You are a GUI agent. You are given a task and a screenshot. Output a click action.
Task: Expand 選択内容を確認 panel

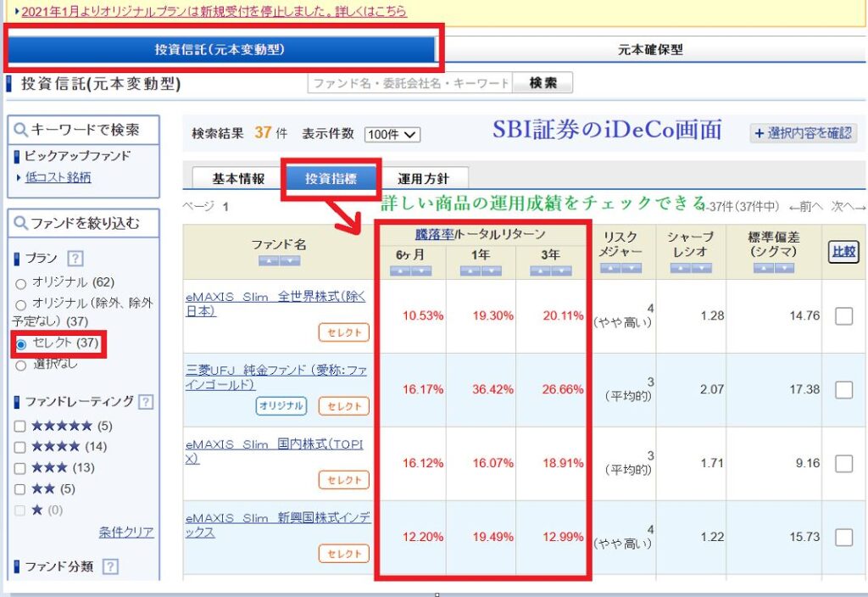point(804,133)
